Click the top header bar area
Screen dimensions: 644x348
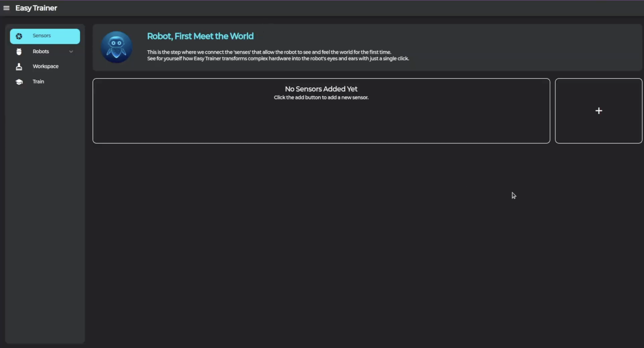[325, 8]
